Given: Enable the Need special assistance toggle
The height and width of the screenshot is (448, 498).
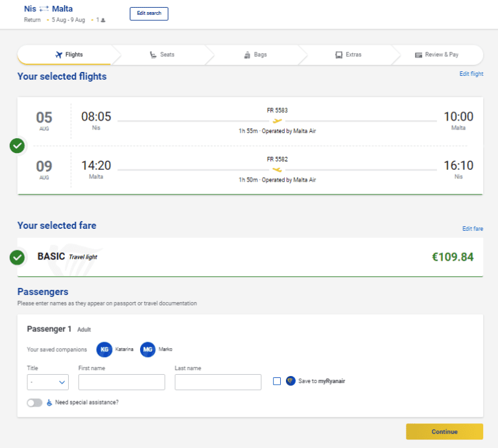Looking at the screenshot, I should [34, 403].
